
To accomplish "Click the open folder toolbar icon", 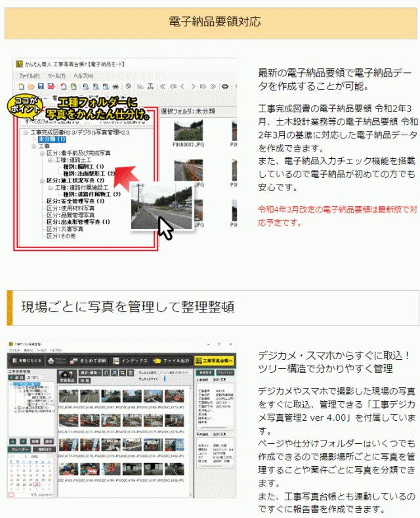I will coord(31,86).
